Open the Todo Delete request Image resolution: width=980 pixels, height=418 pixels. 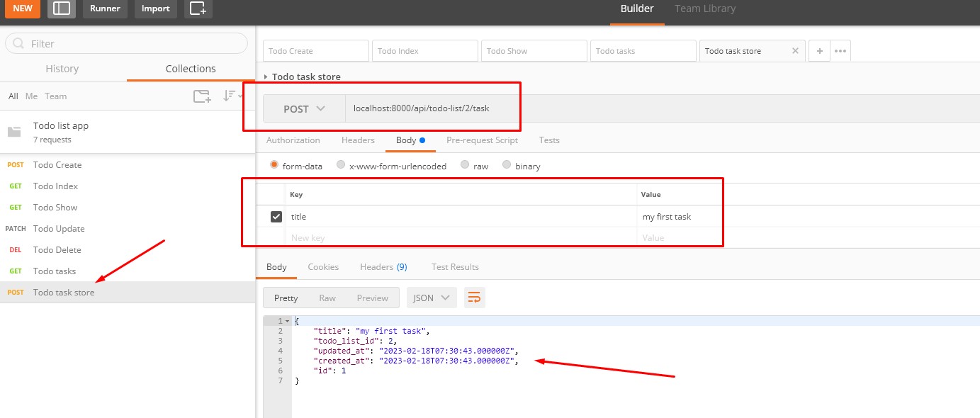point(57,250)
